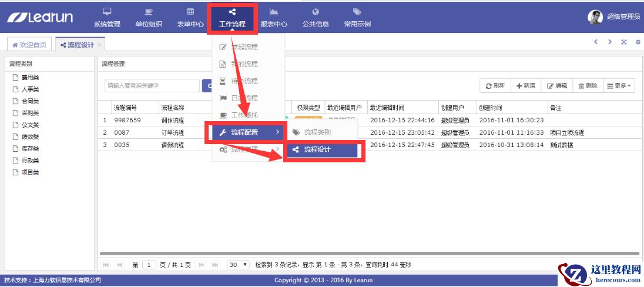Screen dimensions: 644x287
Task: Sort by the 权限类型 column header
Action: pyautogui.click(x=308, y=108)
